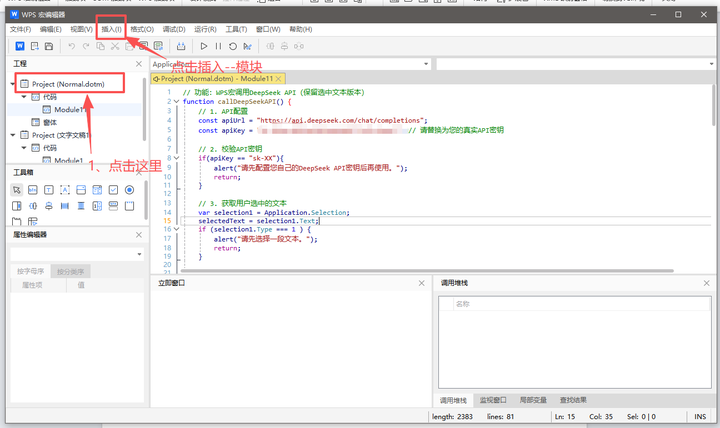Select the label control icon in the toolbox
Viewport: 720px width, 428px height.
(x=33, y=190)
